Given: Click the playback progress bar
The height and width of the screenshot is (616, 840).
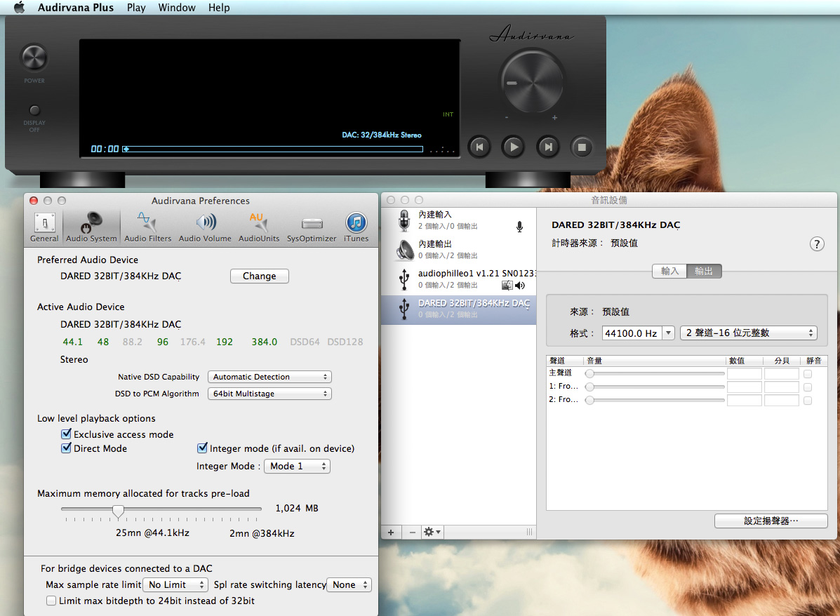Looking at the screenshot, I should pos(273,149).
